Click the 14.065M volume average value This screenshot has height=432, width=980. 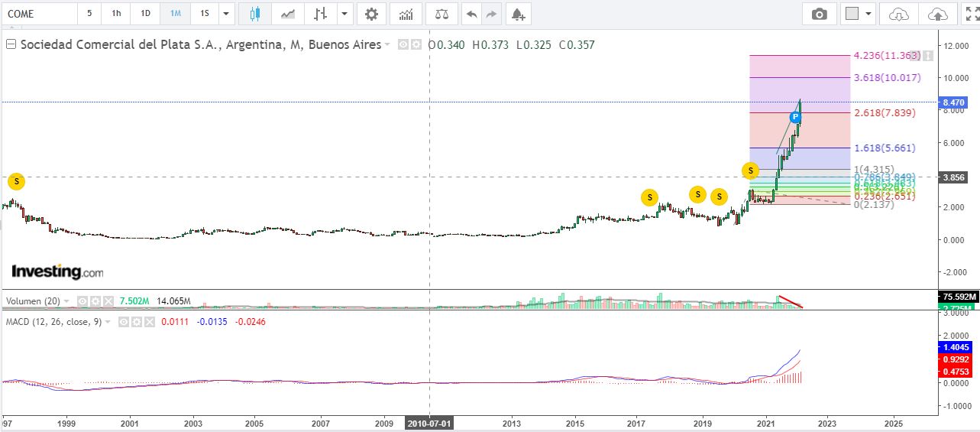click(174, 301)
